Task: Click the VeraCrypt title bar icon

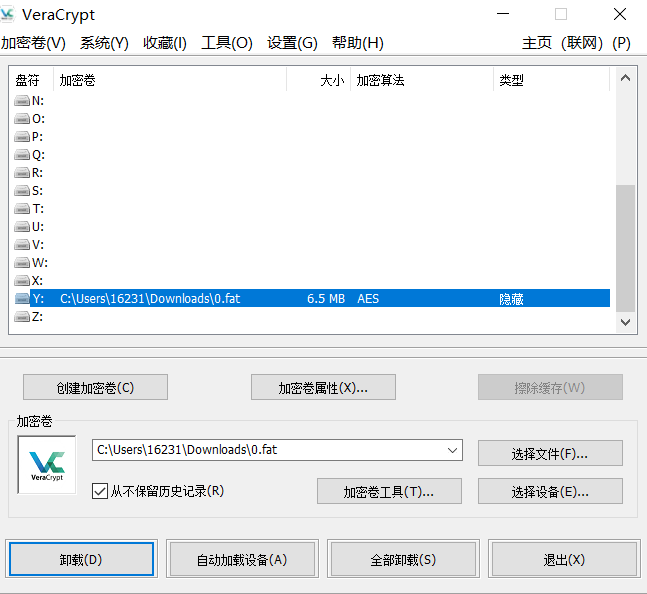Action: click(x=7, y=14)
